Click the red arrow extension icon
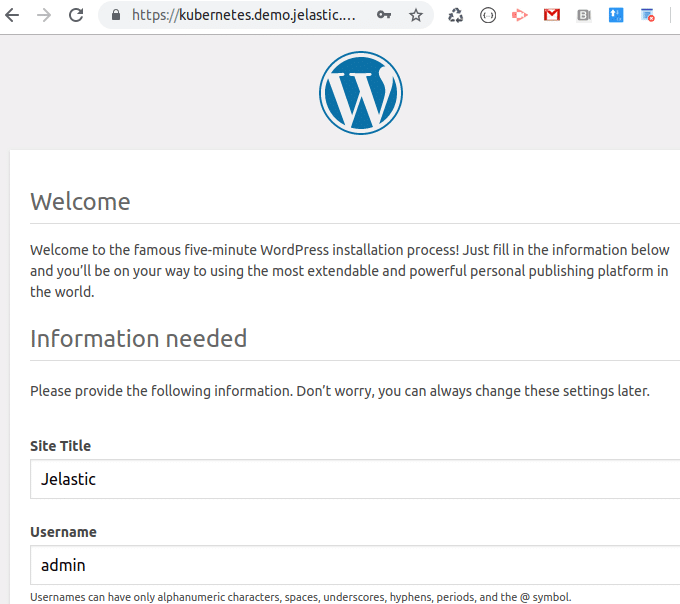The height and width of the screenshot is (604, 680). pyautogui.click(x=520, y=16)
